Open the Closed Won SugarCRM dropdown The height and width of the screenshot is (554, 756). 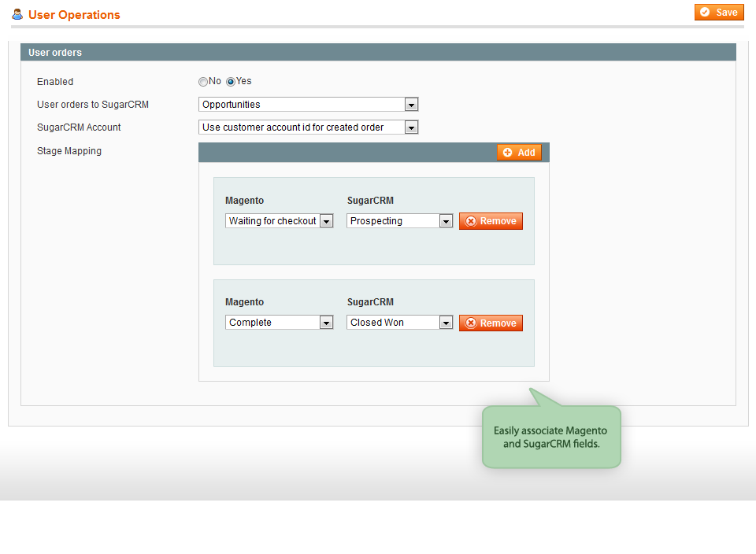[x=399, y=323]
